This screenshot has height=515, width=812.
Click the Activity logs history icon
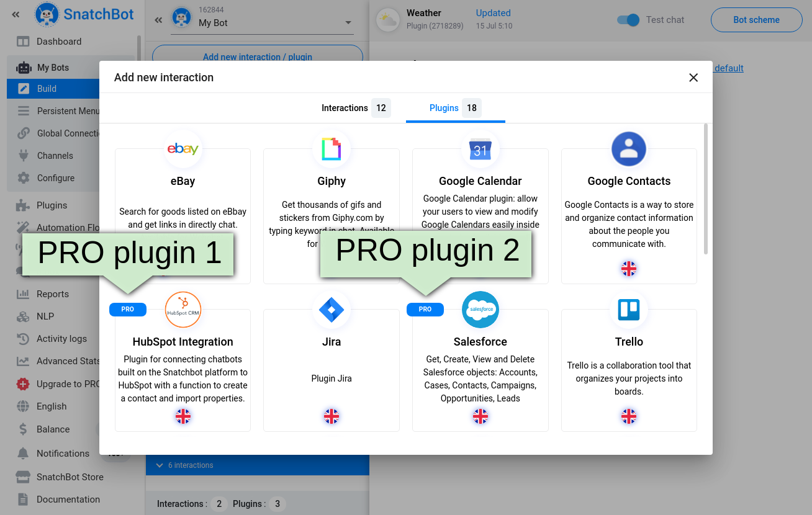click(x=23, y=339)
